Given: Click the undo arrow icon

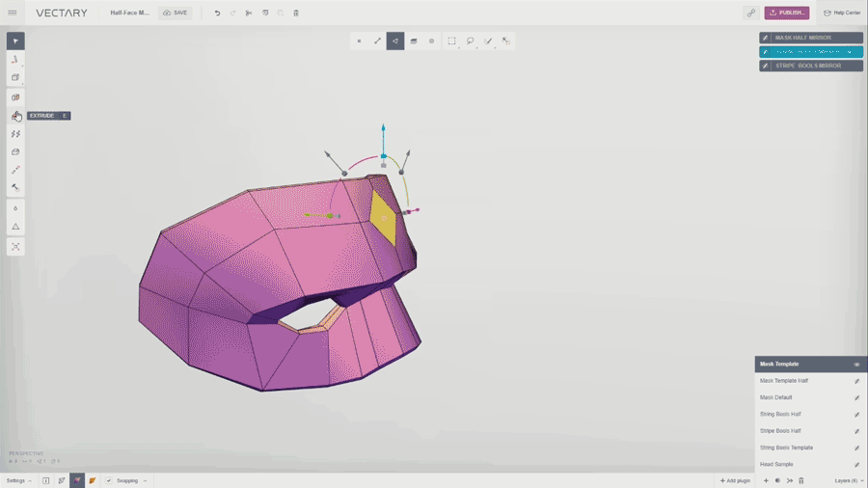Looking at the screenshot, I should point(217,13).
